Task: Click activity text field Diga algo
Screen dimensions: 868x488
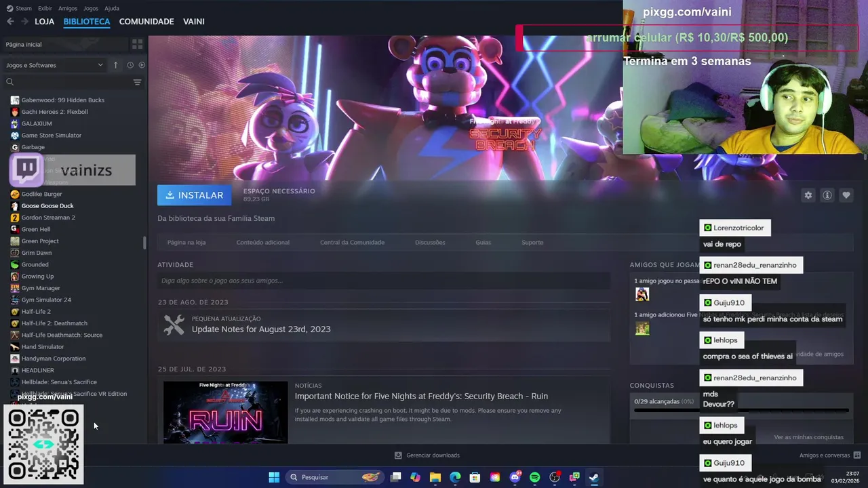Action: [x=384, y=281]
